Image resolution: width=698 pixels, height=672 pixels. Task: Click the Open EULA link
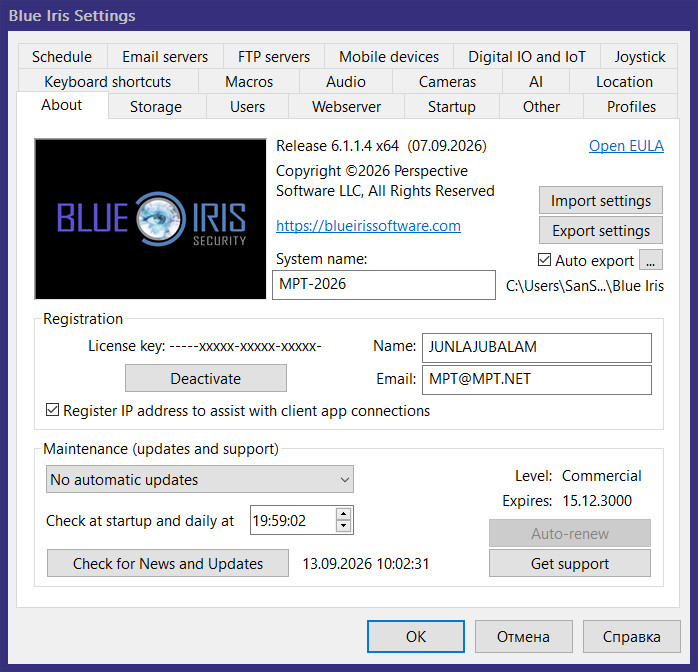626,146
